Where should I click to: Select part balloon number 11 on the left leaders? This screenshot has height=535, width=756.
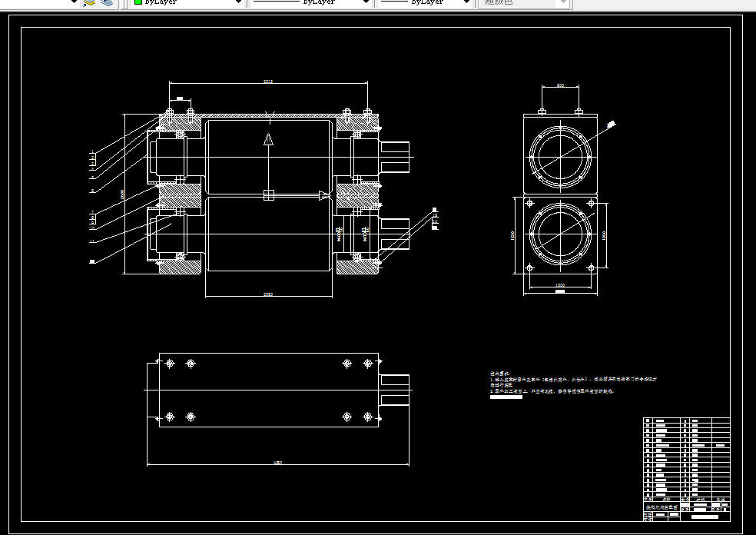click(x=92, y=241)
